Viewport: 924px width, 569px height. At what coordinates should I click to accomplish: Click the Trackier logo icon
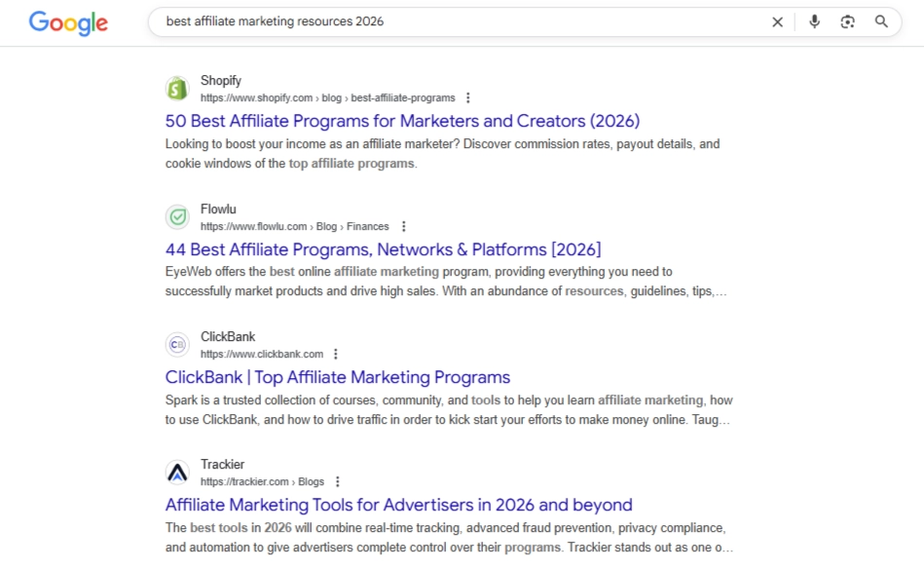tap(177, 472)
